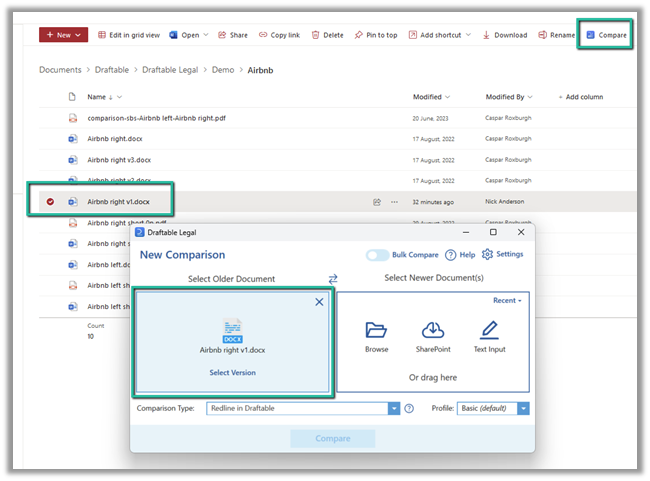This screenshot has height=481, width=650.
Task: Open Recent documents dropdown
Action: click(x=507, y=301)
